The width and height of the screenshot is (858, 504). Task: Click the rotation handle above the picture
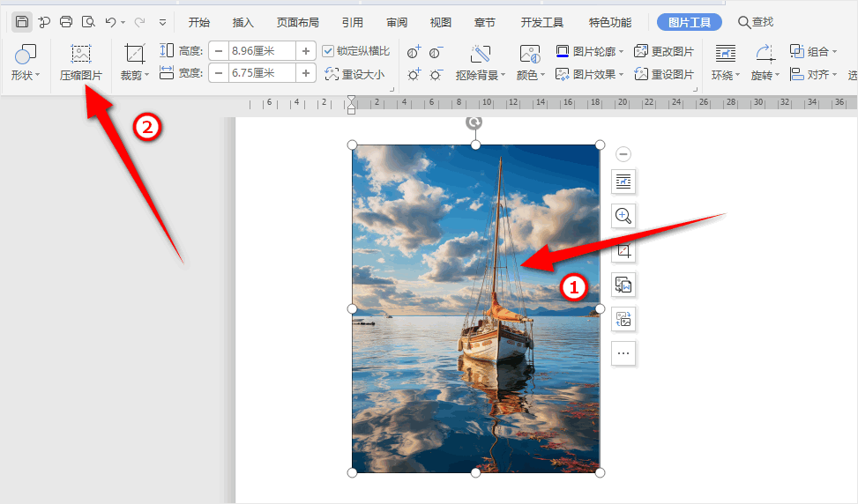tap(474, 122)
